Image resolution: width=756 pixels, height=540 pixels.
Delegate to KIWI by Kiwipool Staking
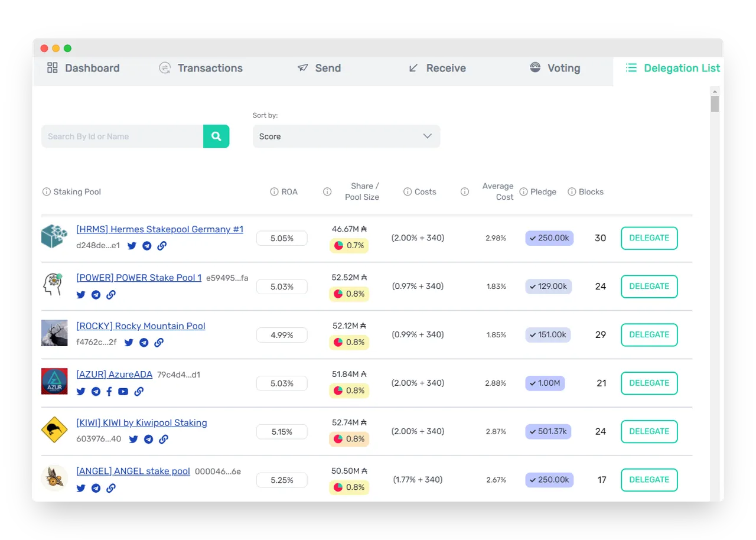tap(649, 432)
